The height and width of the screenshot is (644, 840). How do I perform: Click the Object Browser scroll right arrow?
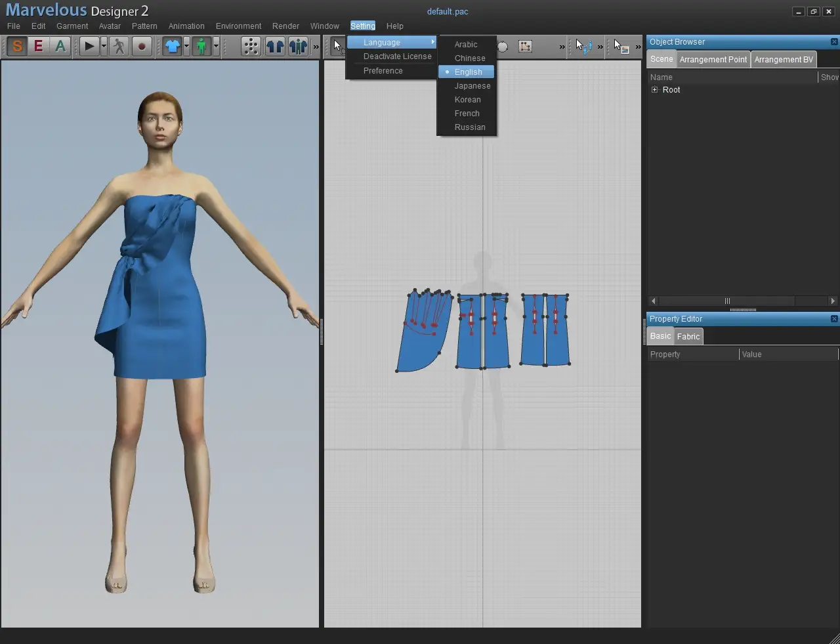pos(833,301)
